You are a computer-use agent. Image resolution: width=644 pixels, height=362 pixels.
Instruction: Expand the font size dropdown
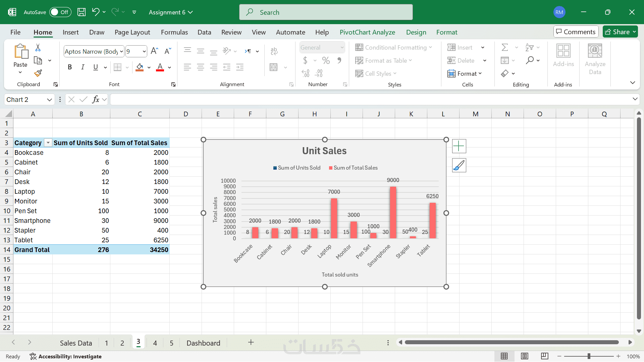pyautogui.click(x=144, y=52)
